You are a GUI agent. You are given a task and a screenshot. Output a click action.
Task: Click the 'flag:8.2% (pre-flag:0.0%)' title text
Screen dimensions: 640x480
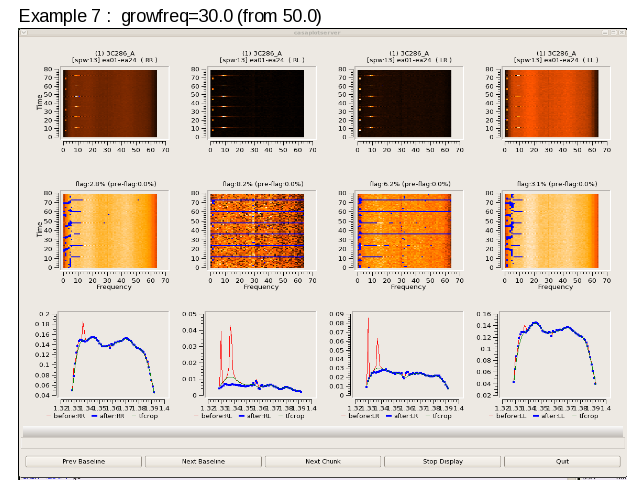pos(263,184)
